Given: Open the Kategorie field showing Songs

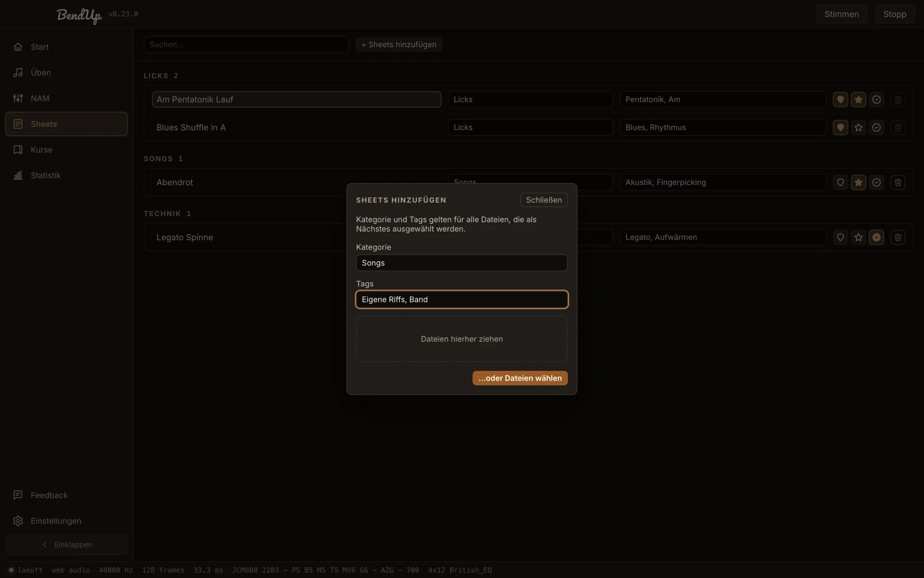Looking at the screenshot, I should coord(462,263).
